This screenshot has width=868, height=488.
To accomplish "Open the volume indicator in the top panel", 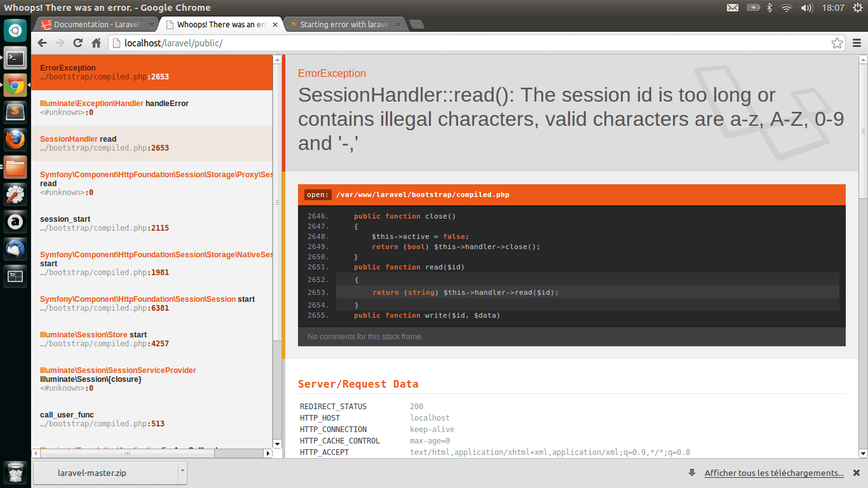I will pyautogui.click(x=807, y=8).
